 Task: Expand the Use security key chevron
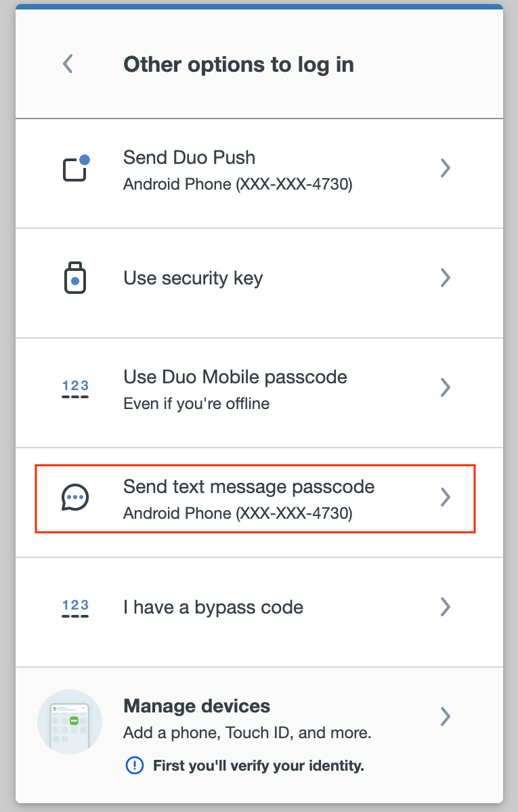point(446,277)
